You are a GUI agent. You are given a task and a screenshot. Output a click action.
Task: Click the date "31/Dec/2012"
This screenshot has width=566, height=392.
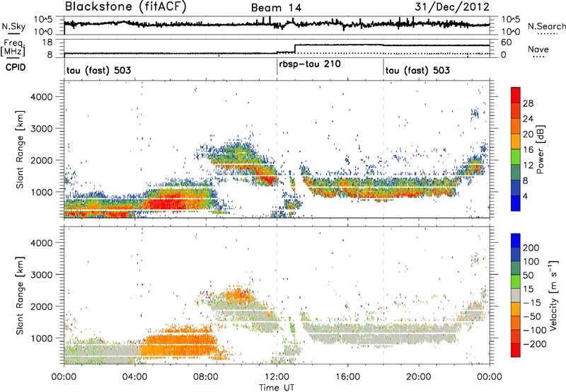pos(452,6)
